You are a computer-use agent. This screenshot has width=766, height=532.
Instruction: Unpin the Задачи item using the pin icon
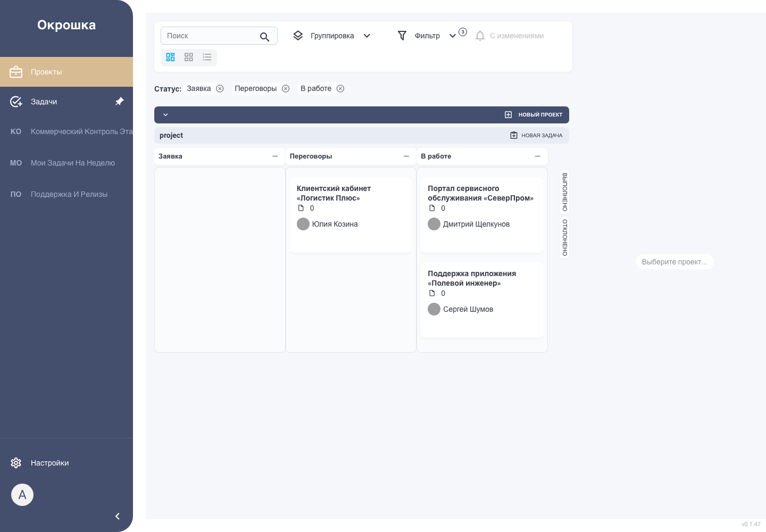pos(120,102)
